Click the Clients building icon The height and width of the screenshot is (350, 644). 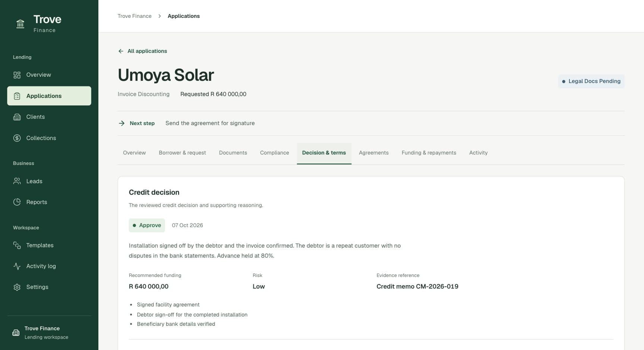(17, 117)
